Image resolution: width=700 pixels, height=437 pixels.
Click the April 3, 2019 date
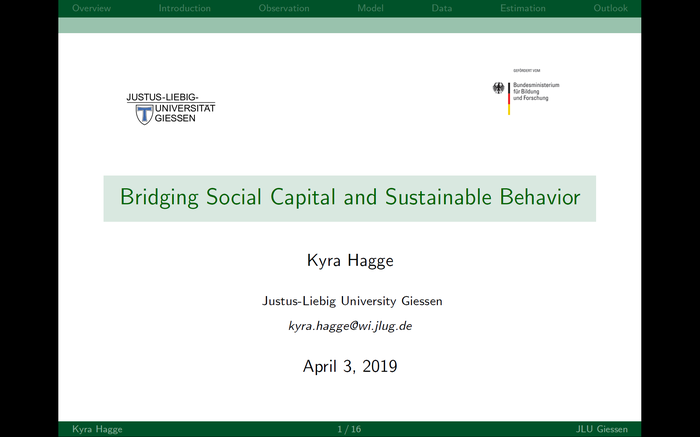350,366
